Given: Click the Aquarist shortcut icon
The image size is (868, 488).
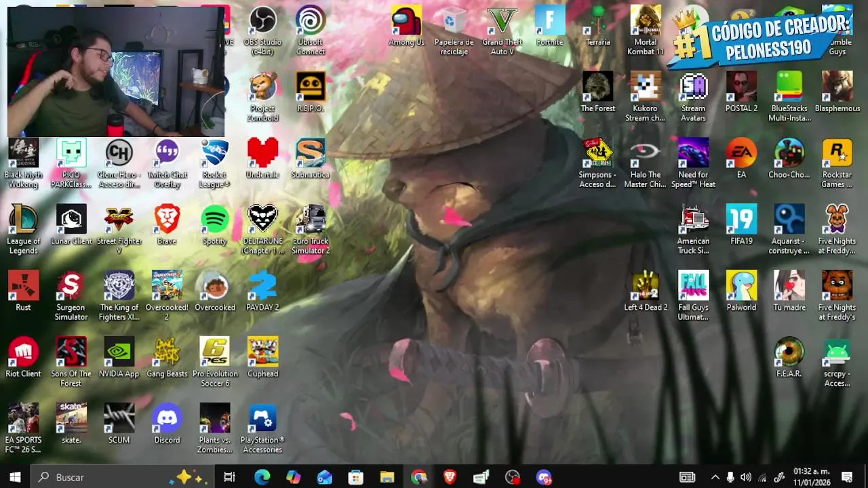Looking at the screenshot, I should tap(789, 230).
